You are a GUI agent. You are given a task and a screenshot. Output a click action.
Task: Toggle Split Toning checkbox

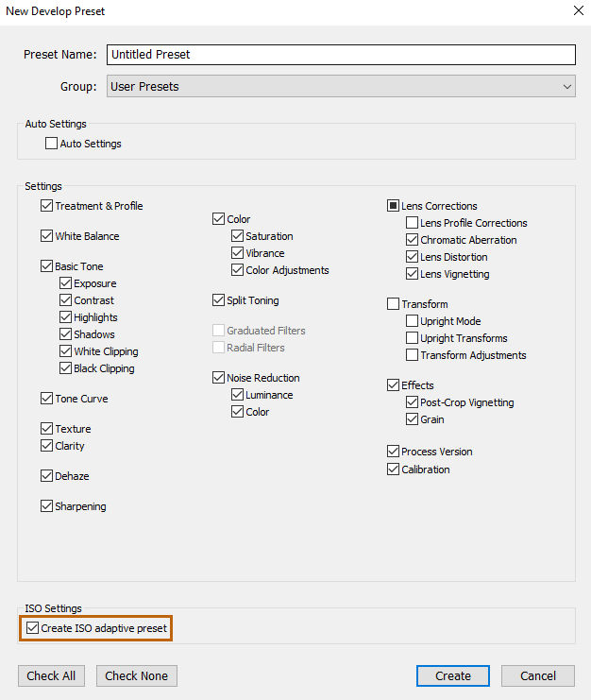(x=219, y=300)
